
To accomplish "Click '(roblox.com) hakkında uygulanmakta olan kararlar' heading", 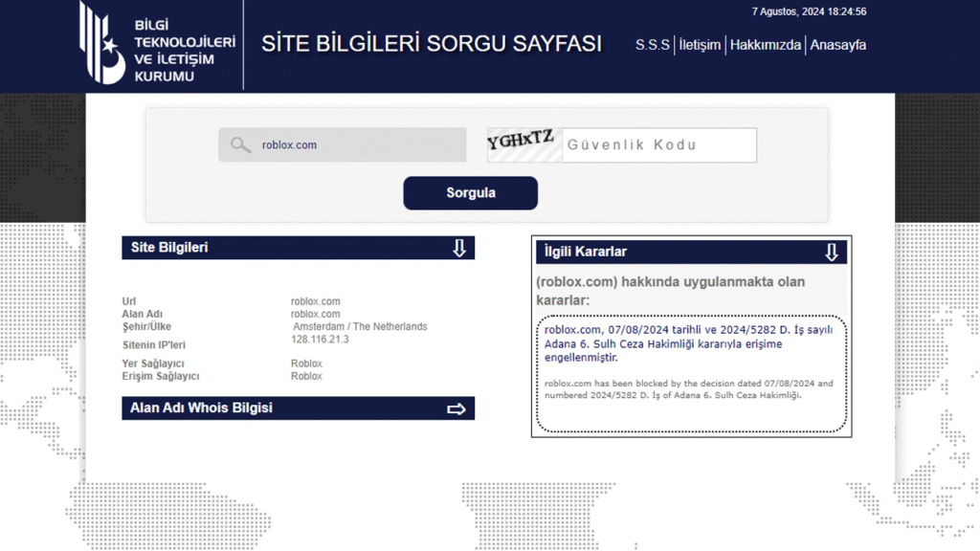I will [x=670, y=291].
